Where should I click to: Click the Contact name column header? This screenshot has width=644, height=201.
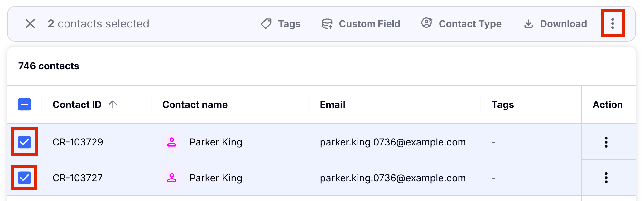click(195, 105)
